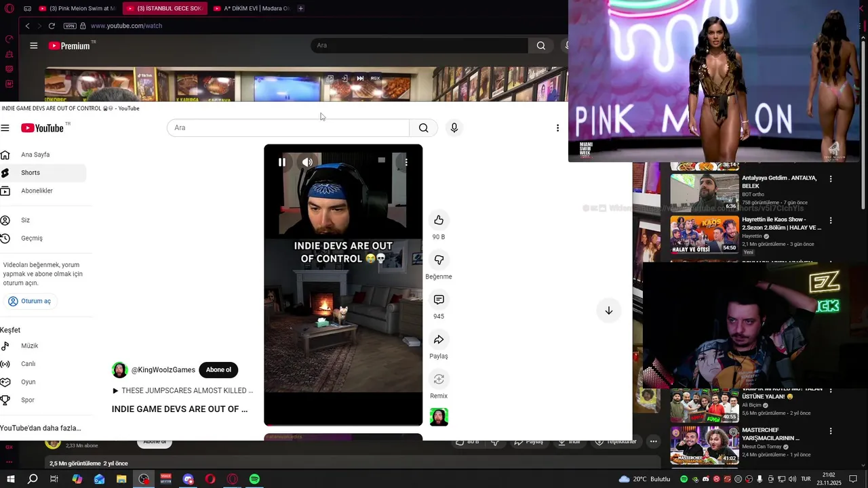Skip to next video in mini player
The height and width of the screenshot is (488, 868).
(x=360, y=78)
